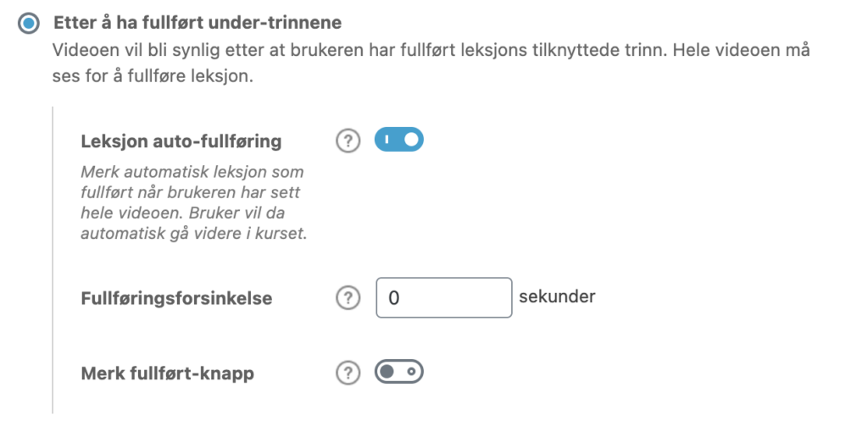The height and width of the screenshot is (426, 868).
Task: Enable the Merk fullført-knapp toggle
Action: tap(398, 372)
